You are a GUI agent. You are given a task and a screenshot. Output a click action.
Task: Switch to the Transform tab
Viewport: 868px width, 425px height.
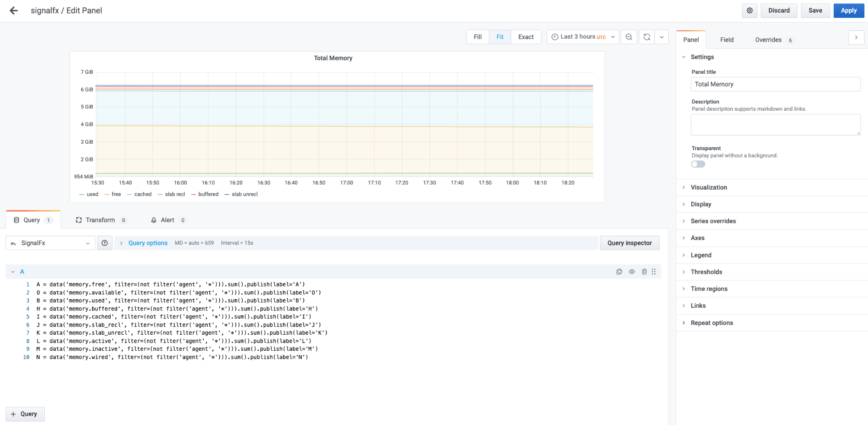100,220
